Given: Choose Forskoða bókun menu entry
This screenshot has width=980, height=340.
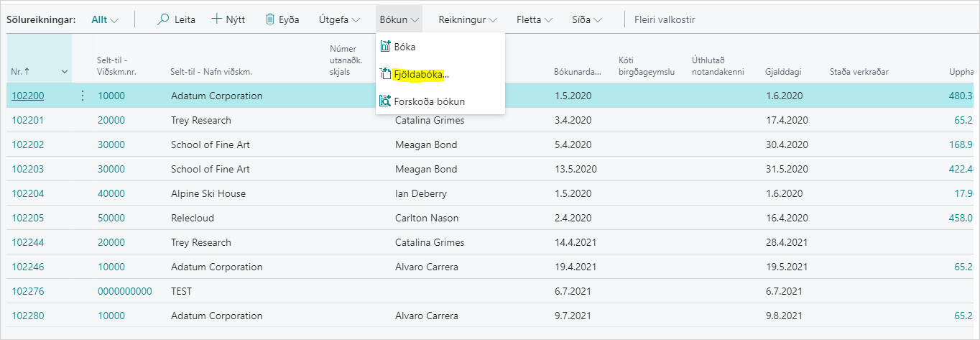Looking at the screenshot, I should [429, 101].
